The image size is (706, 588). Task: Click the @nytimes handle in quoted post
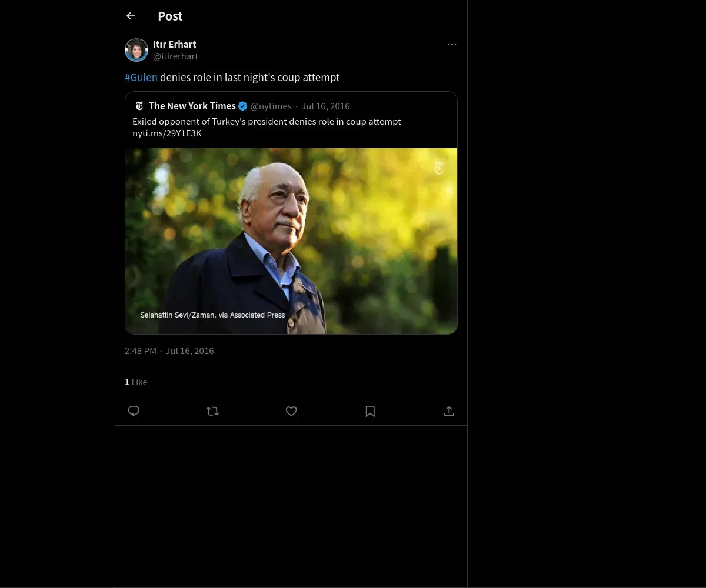pos(271,106)
